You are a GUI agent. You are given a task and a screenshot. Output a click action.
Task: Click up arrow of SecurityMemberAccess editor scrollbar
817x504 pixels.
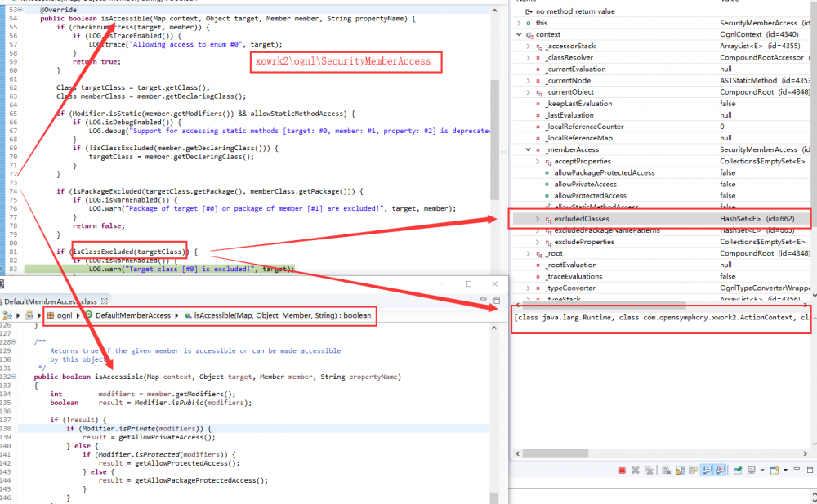(x=494, y=10)
